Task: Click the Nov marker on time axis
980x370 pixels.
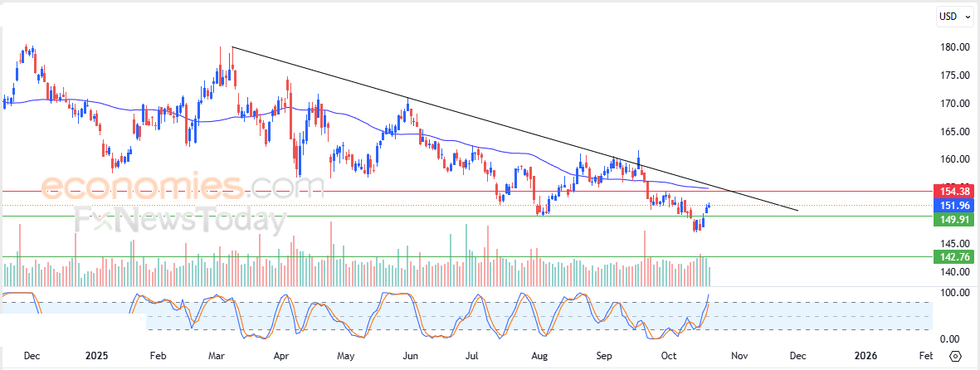Action: click(739, 356)
